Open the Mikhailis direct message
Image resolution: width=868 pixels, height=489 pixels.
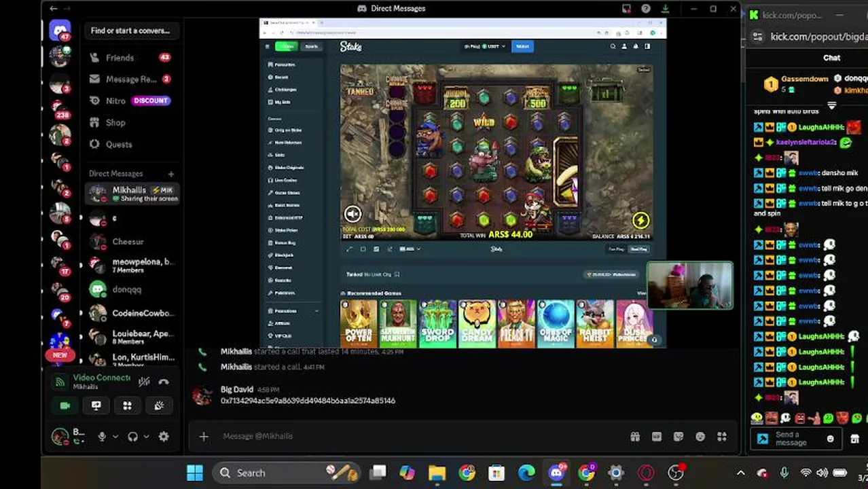point(132,194)
